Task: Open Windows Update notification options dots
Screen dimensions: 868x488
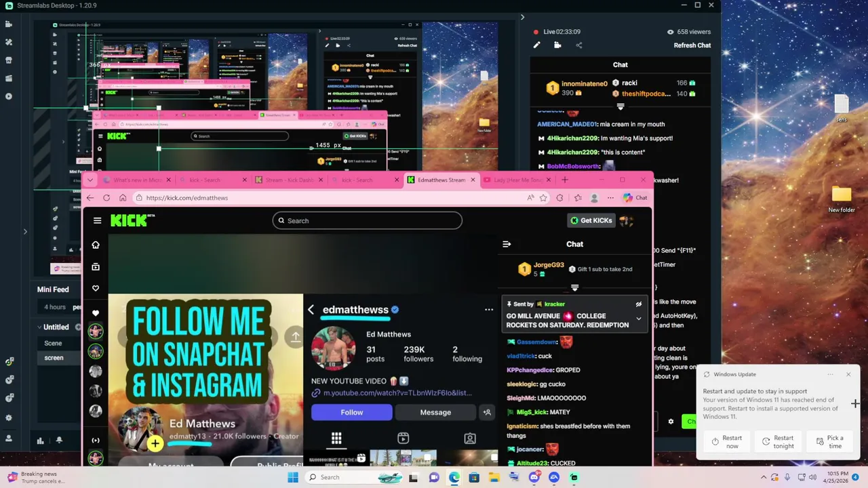Action: (830, 374)
